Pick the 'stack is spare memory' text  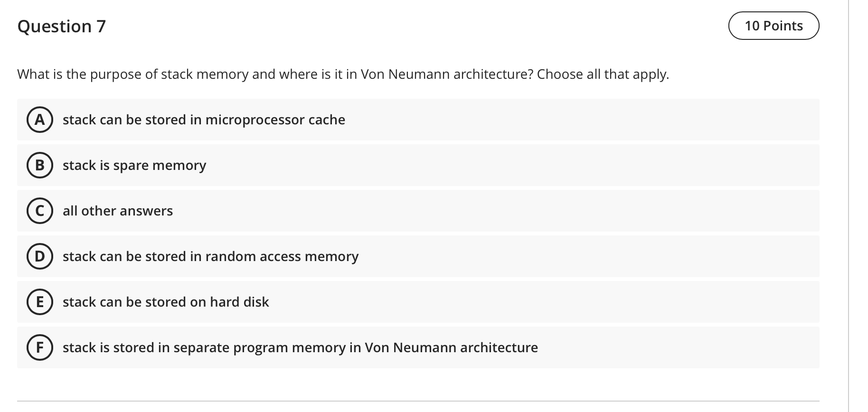(134, 165)
